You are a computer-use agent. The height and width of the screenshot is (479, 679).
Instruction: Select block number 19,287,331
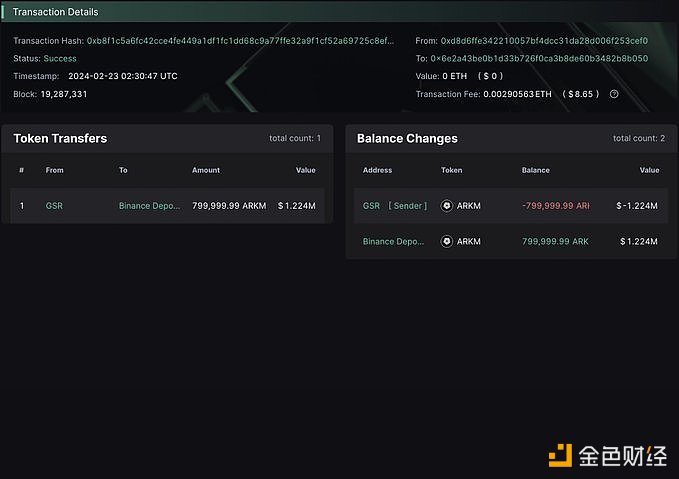click(x=64, y=94)
